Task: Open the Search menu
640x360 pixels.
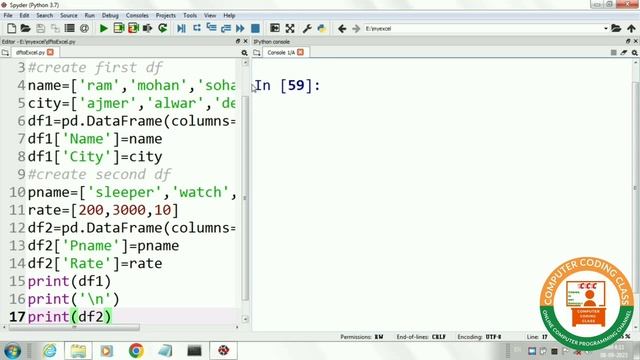Action: click(x=44, y=16)
